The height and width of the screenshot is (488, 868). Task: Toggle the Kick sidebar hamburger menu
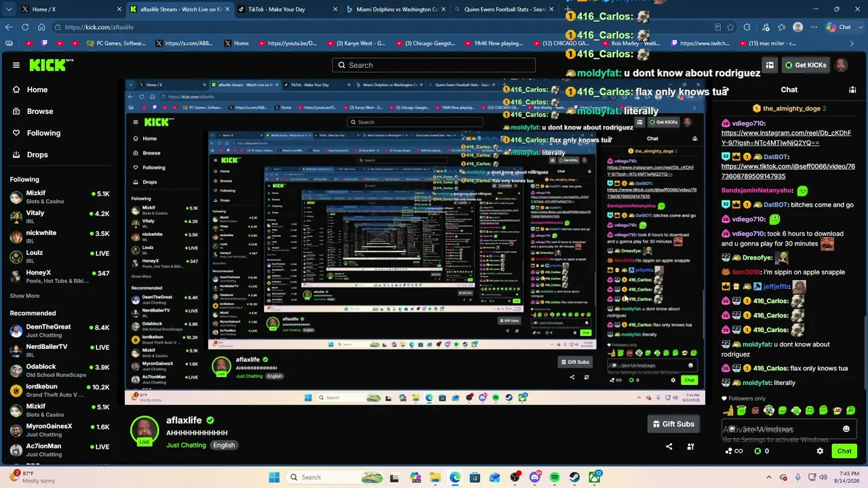click(16, 65)
